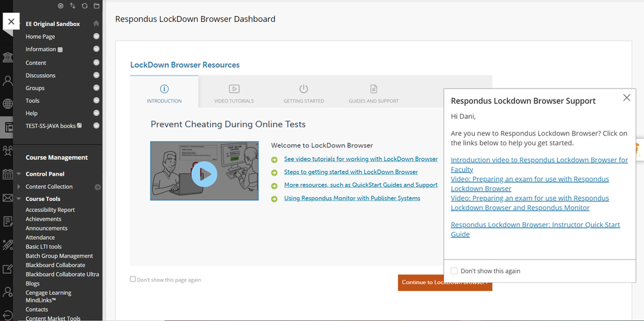Screen dimensions: 644x321
Task: Close the course panel with X button
Action: [11, 21]
